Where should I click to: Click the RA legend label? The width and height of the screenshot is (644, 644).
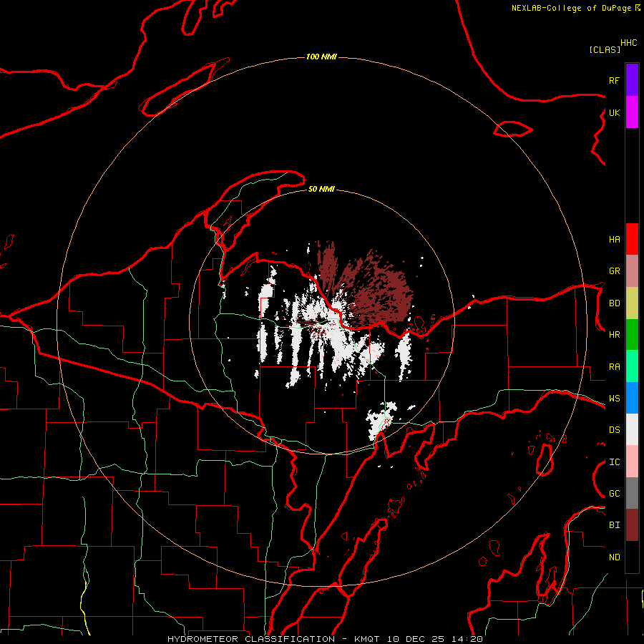click(614, 367)
